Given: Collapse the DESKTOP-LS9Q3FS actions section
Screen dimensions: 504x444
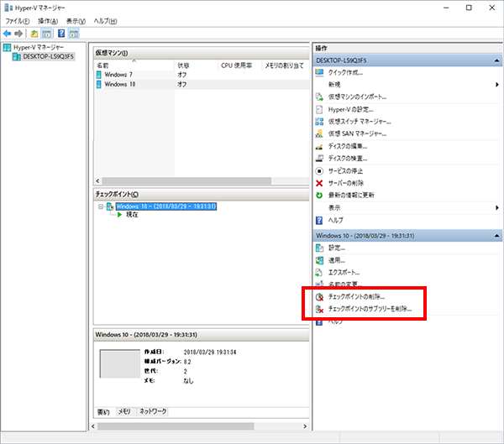Looking at the screenshot, I should (496, 60).
